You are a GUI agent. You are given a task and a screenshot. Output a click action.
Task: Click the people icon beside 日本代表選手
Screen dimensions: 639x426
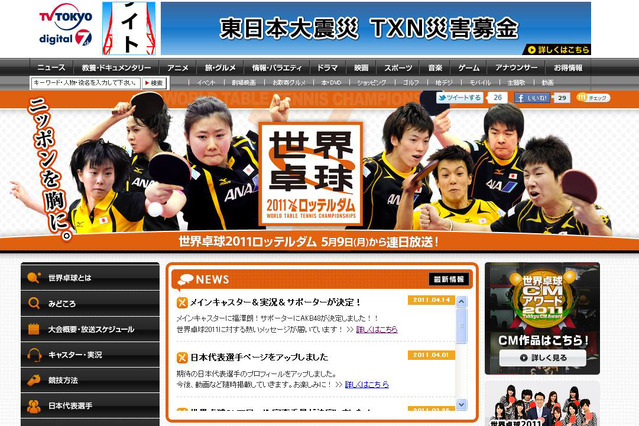pos(34,406)
